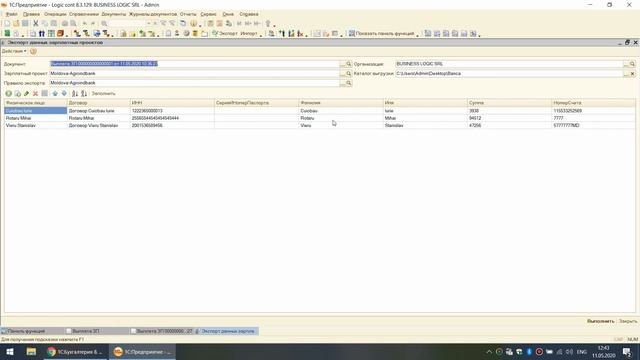Click the Закрыть button
Screen dimensions: 640x360
(x=628, y=321)
